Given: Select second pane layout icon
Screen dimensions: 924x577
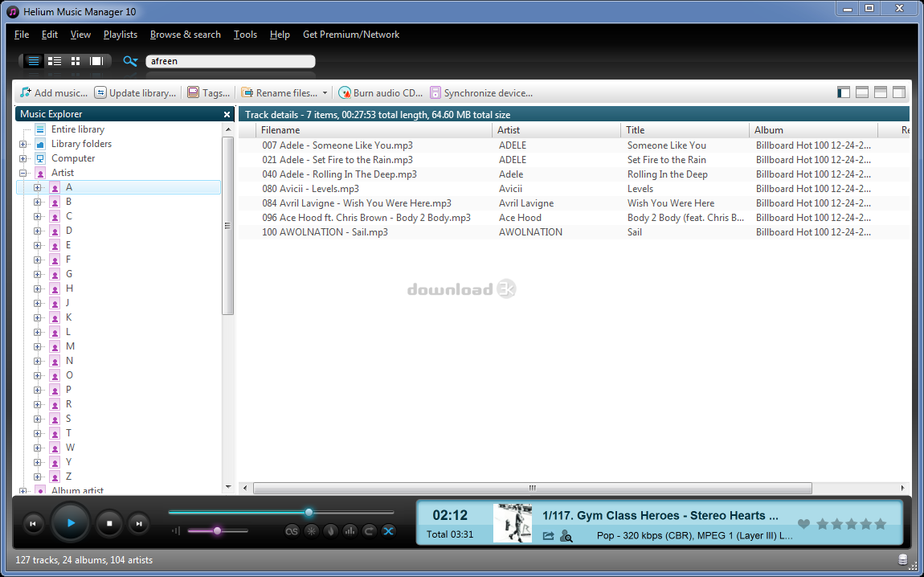Looking at the screenshot, I should click(x=862, y=92).
